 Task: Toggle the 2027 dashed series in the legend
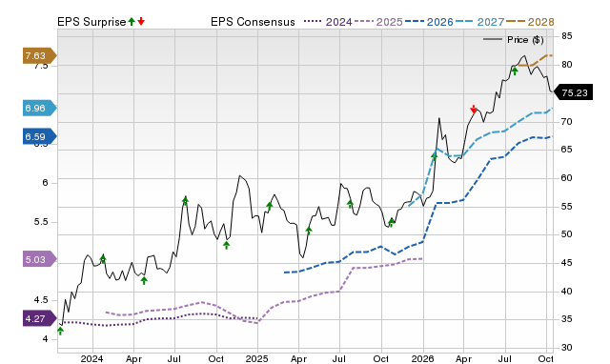479,22
